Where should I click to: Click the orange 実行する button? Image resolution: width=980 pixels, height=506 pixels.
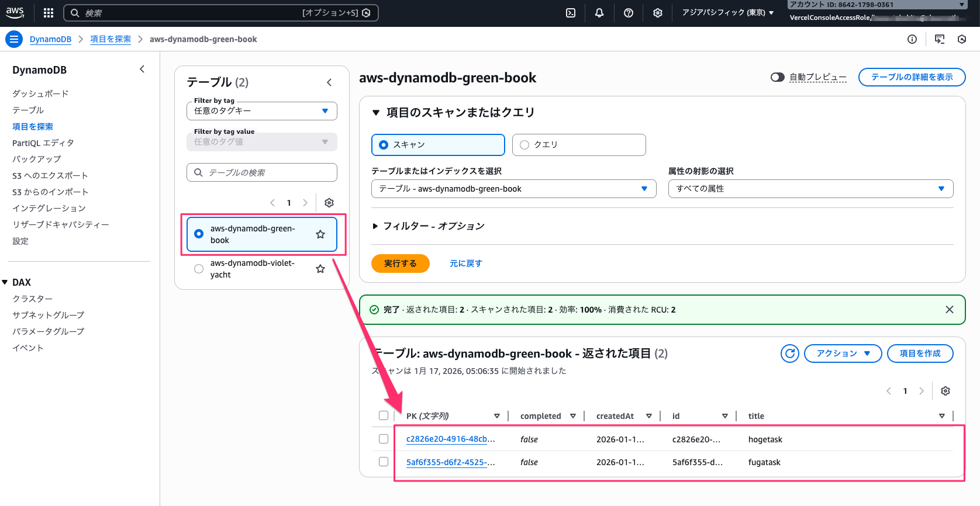click(400, 264)
